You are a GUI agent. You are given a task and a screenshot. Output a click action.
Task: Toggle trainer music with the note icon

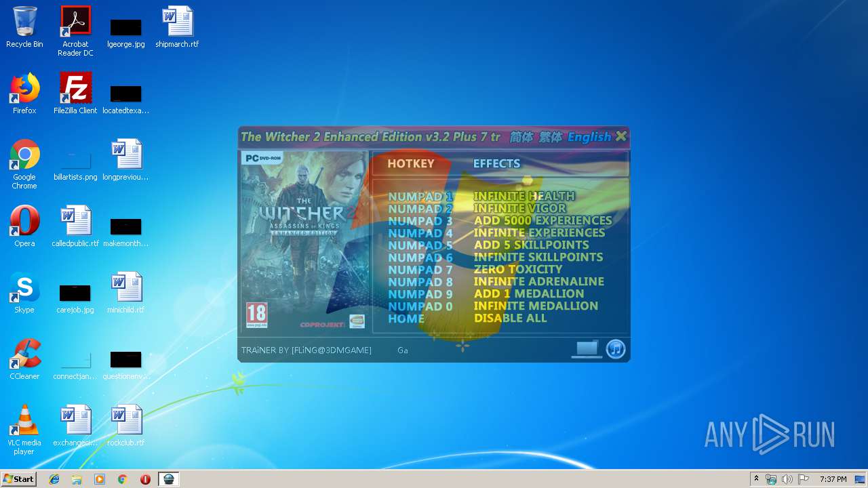615,349
